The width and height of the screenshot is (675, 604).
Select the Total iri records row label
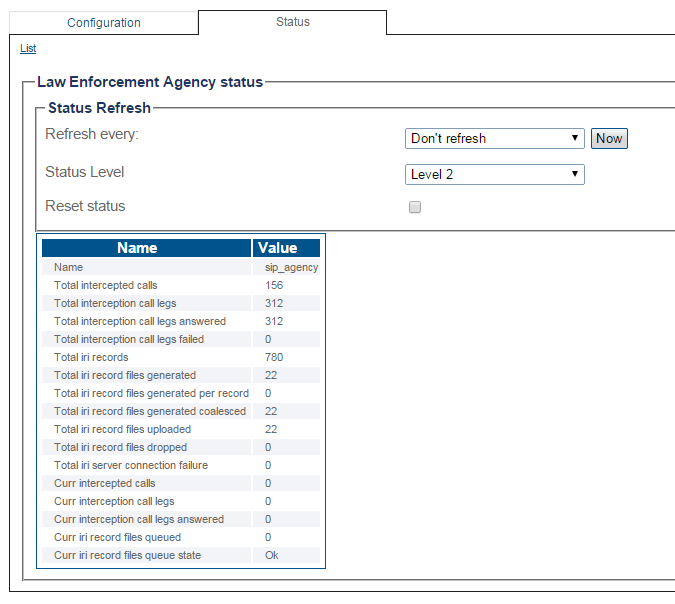[x=91, y=357]
